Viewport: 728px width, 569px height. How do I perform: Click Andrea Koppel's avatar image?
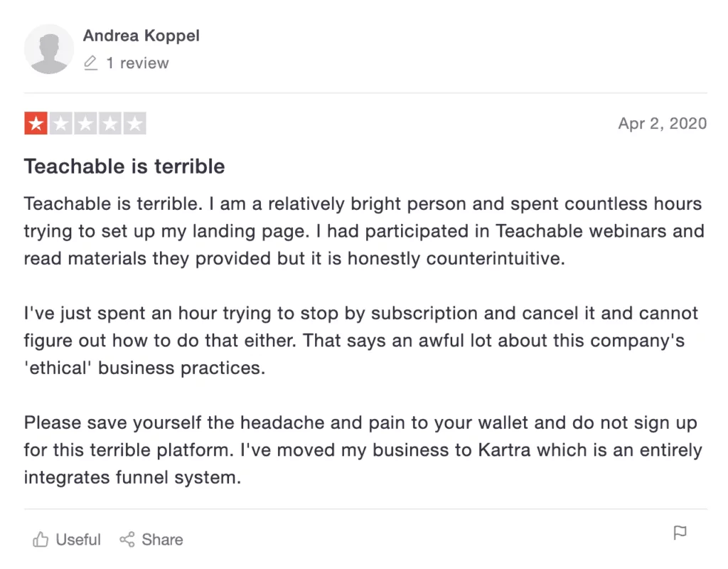click(49, 49)
